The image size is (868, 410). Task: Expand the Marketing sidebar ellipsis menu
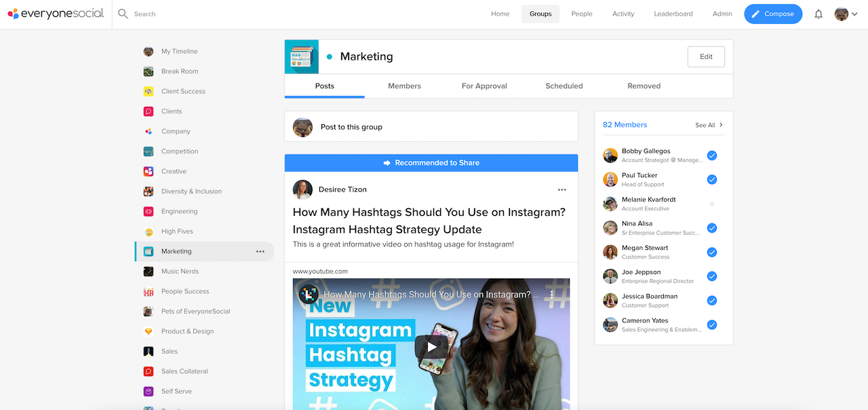pyautogui.click(x=260, y=251)
